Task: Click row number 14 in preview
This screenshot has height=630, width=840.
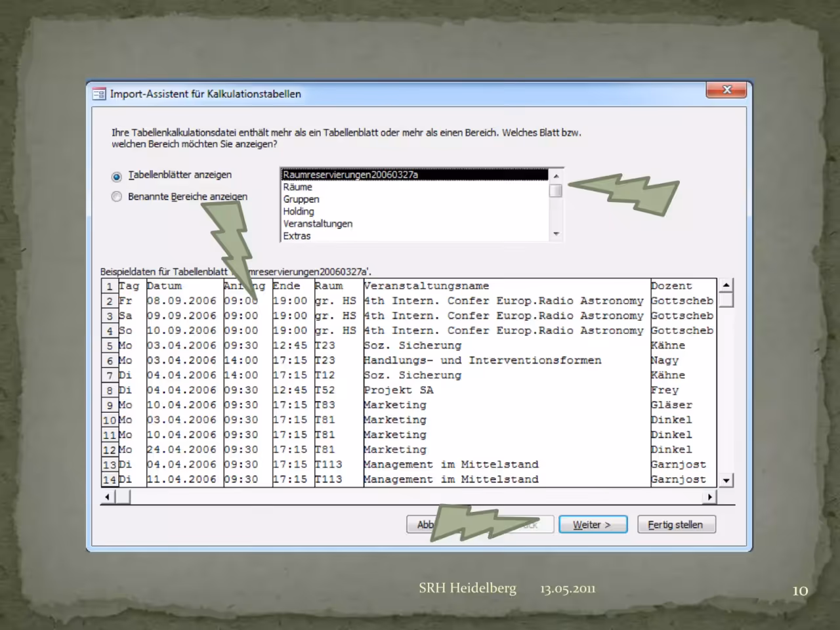Action: tap(110, 480)
